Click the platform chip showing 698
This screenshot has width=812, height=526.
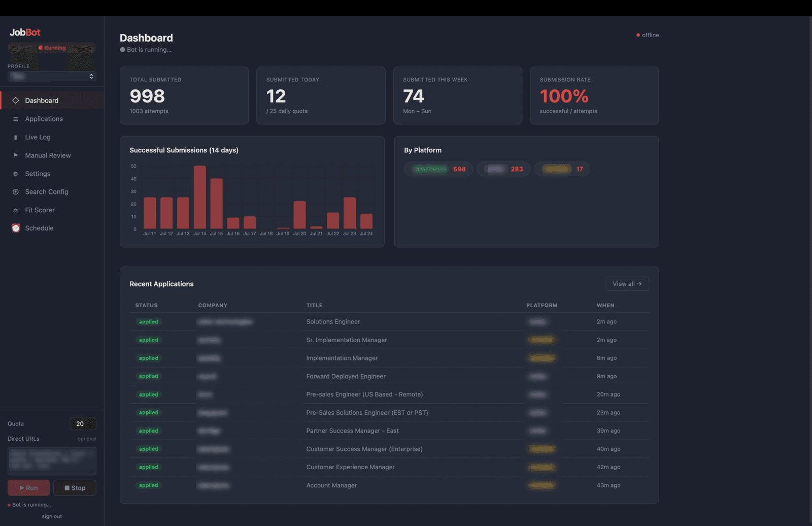[x=438, y=169]
